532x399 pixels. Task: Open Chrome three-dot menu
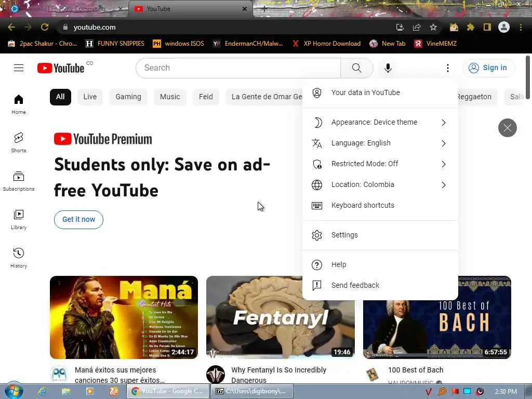point(521,27)
